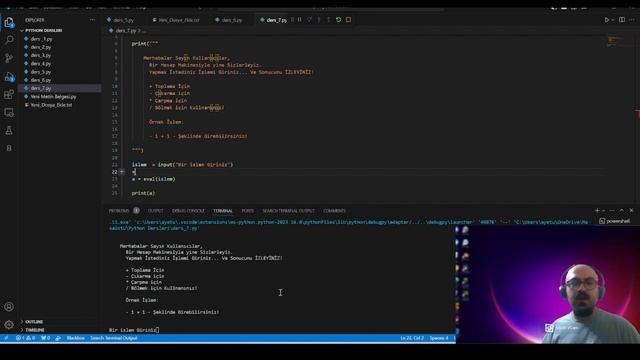Step over in debug toolbar

click(309, 20)
